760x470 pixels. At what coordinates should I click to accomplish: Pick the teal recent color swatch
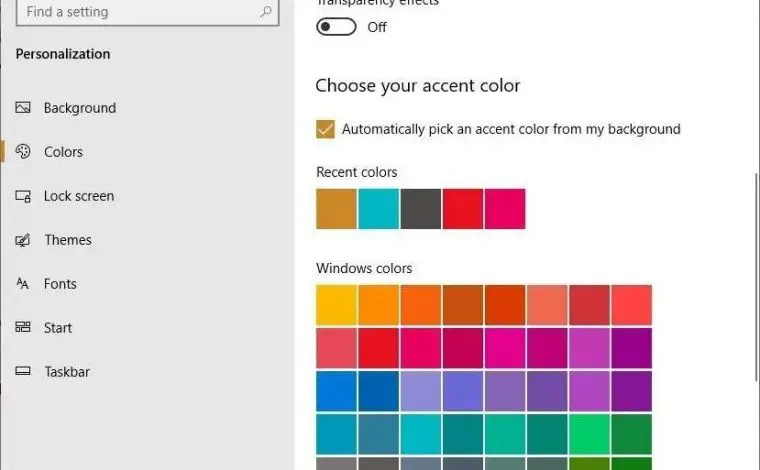379,209
